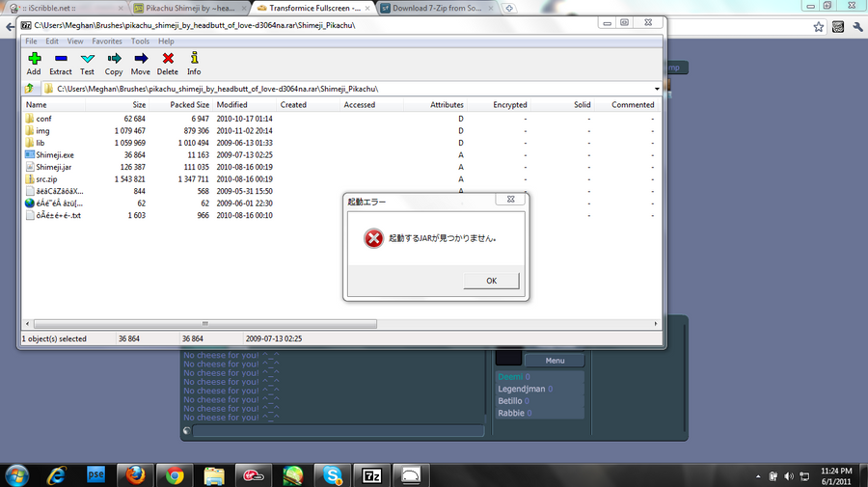
Task: Open the View menu
Action: click(75, 41)
